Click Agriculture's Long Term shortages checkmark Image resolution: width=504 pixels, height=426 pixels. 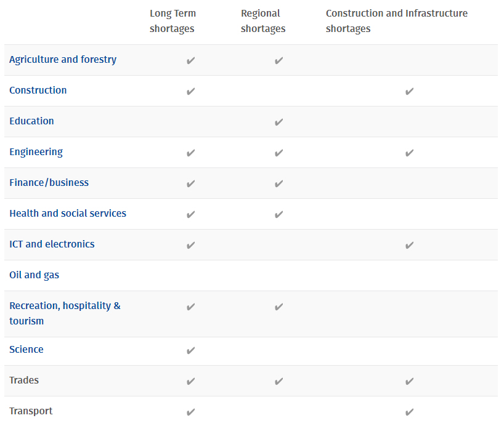coord(190,60)
